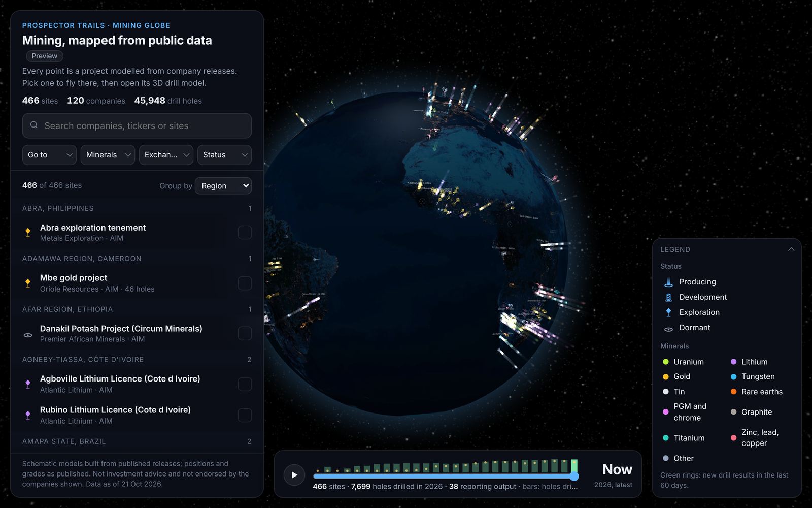The width and height of the screenshot is (812, 508).
Task: Click the Producing status icon in legend
Action: [668, 282]
